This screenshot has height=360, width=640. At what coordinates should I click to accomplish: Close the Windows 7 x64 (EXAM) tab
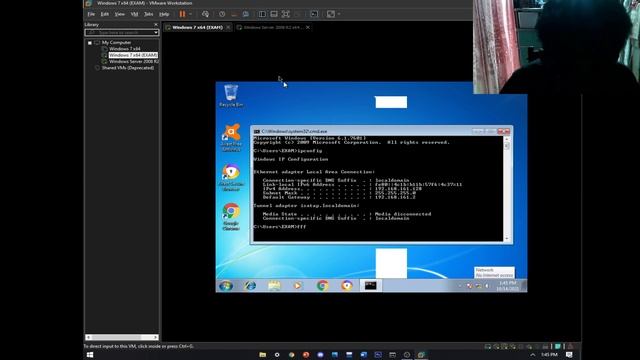click(228, 27)
